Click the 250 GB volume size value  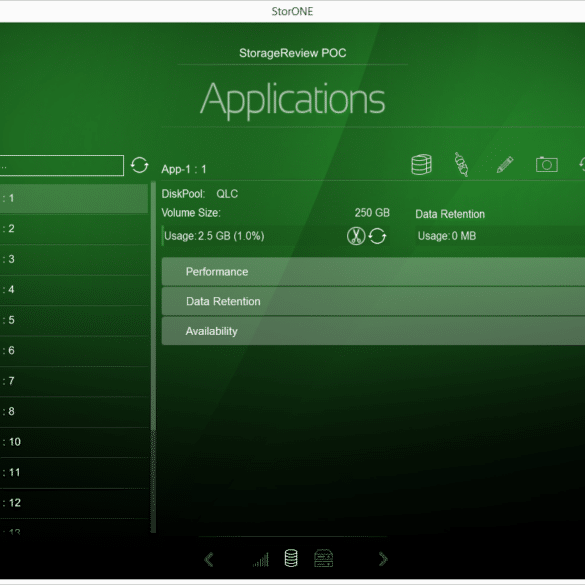pos(372,213)
